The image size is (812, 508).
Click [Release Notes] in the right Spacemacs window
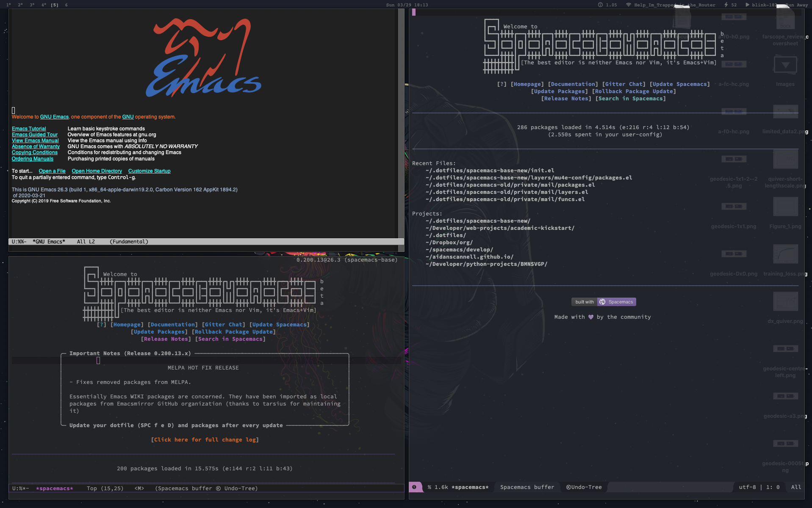pyautogui.click(x=566, y=99)
